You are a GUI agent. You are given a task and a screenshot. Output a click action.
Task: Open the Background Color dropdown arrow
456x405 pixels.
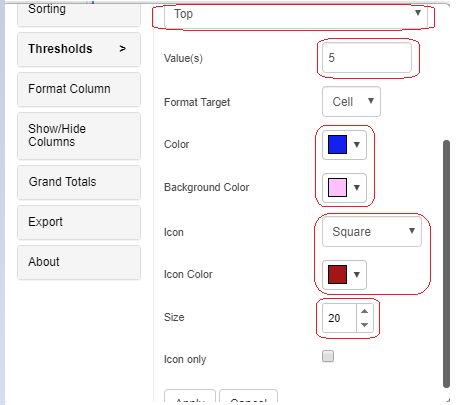click(357, 188)
